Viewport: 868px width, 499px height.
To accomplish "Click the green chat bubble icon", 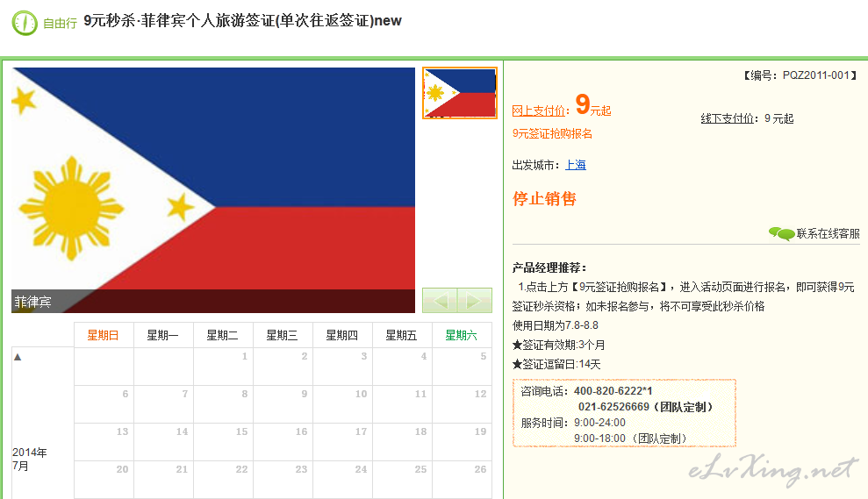I will (x=782, y=233).
